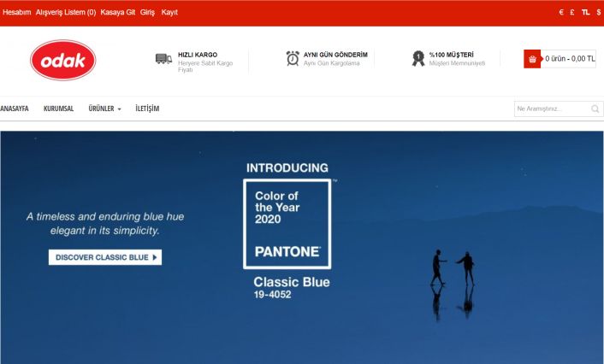Click the Ne Aramıştınız search field
The width and height of the screenshot is (604, 364).
coord(550,109)
